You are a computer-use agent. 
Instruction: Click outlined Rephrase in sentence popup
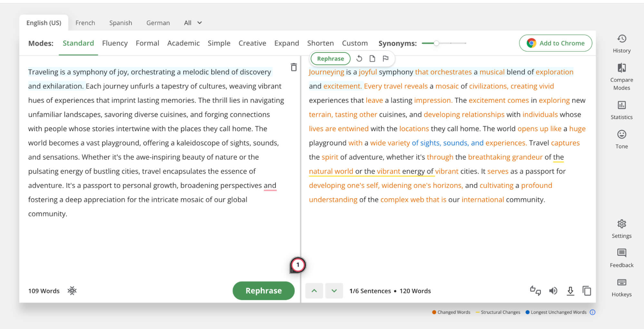click(330, 59)
